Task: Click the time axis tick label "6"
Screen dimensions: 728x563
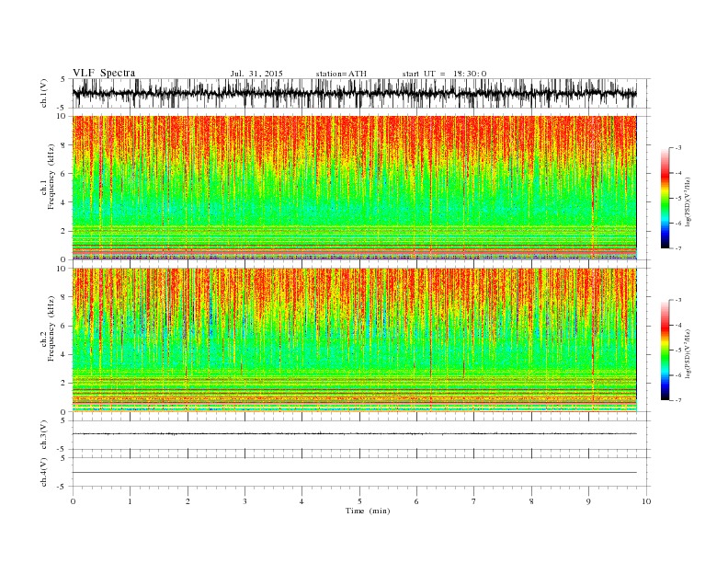Action: [416, 501]
